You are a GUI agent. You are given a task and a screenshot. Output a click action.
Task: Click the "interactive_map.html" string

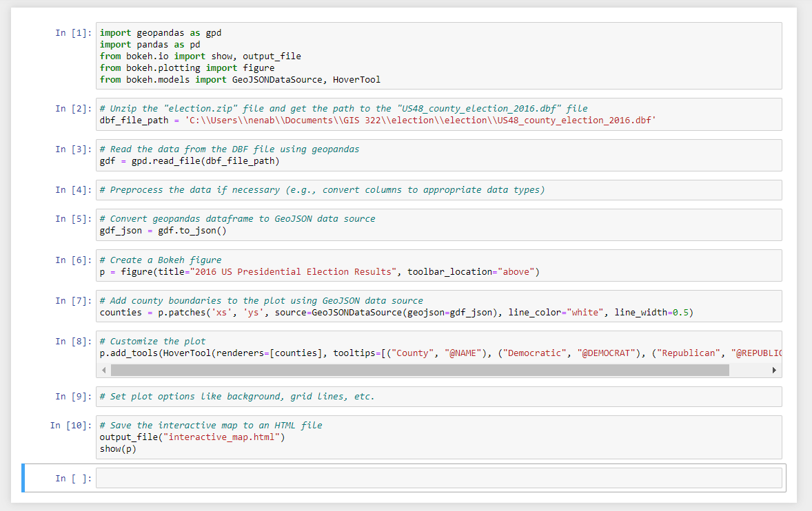(222, 437)
